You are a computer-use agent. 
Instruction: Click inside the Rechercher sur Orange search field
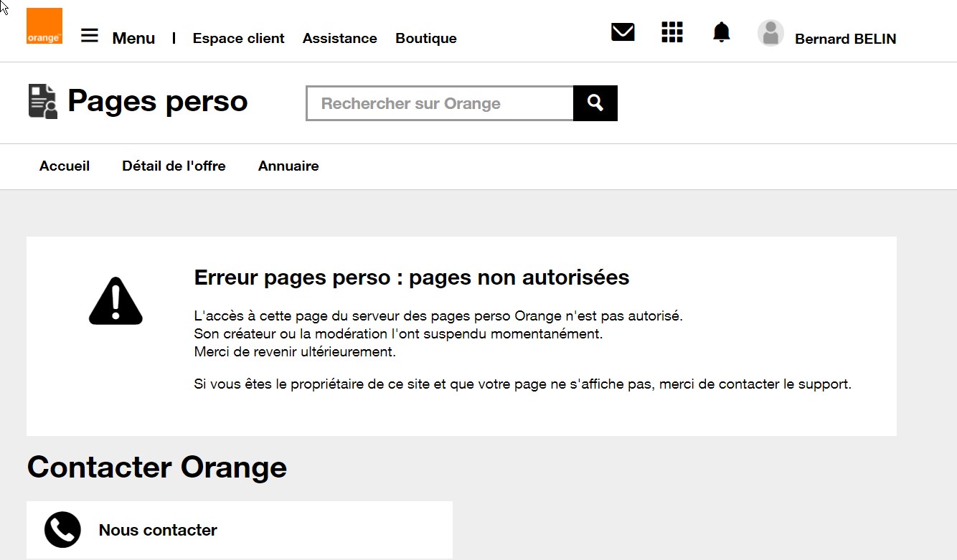[x=439, y=103]
